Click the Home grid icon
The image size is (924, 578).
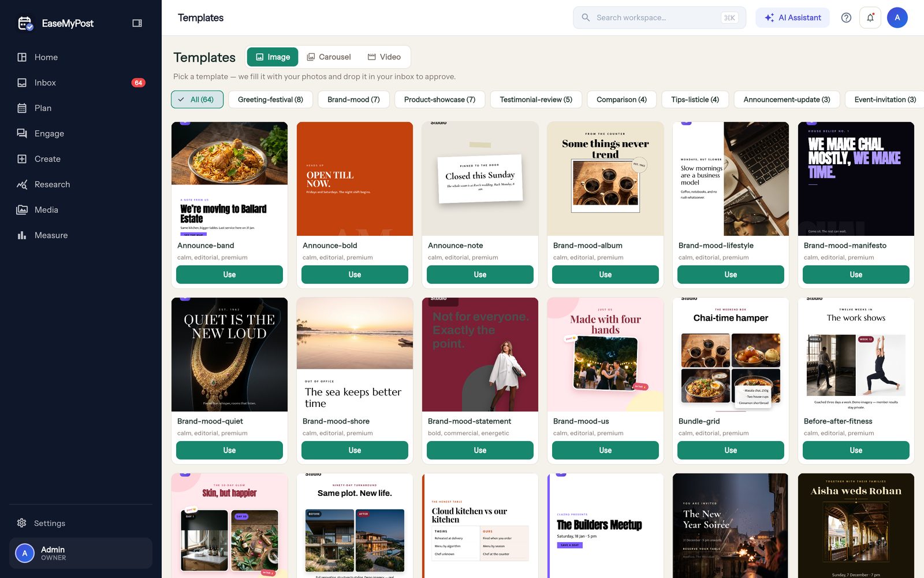(x=22, y=57)
